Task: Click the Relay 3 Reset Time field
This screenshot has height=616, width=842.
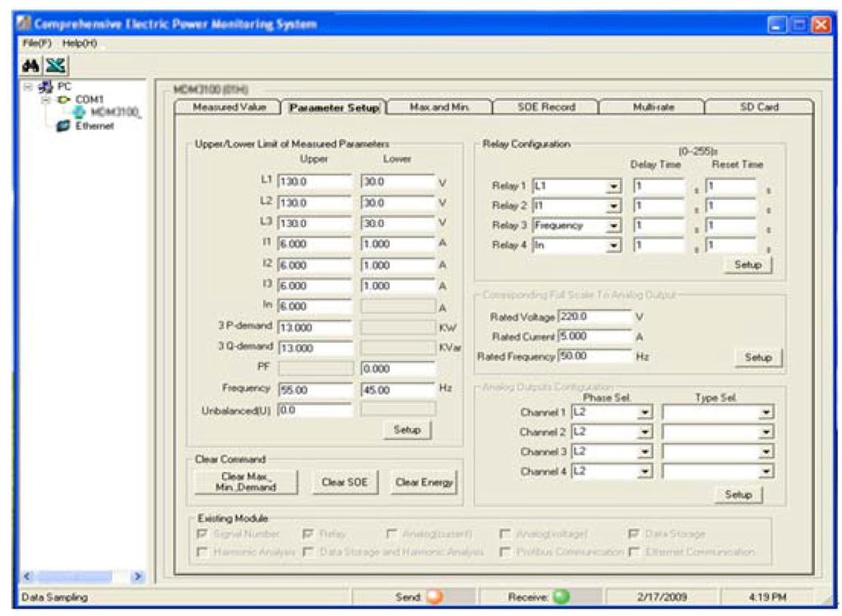Action: coord(731,225)
